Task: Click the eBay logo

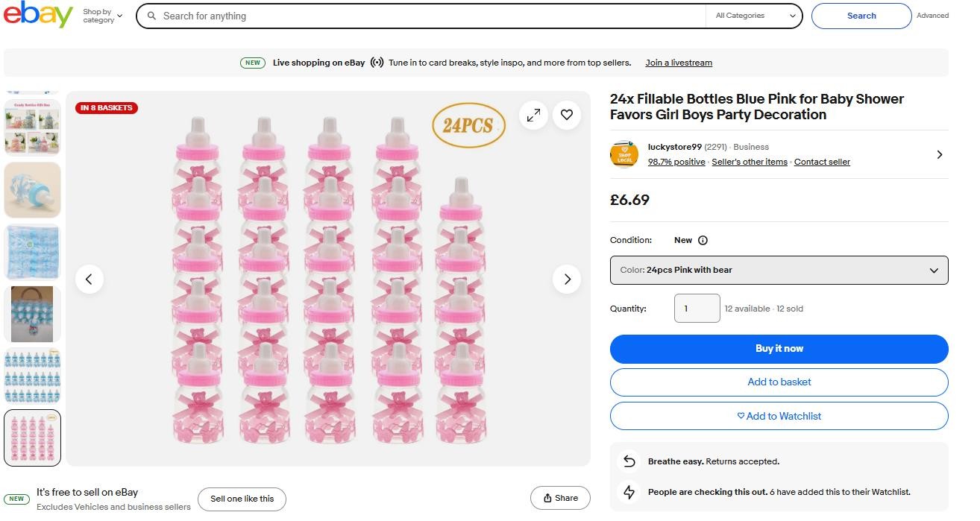Action: pyautogui.click(x=38, y=15)
